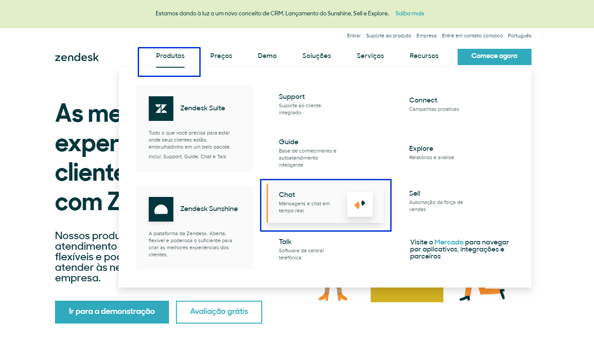Open the Produtos menu
The height and width of the screenshot is (364, 594).
point(170,56)
